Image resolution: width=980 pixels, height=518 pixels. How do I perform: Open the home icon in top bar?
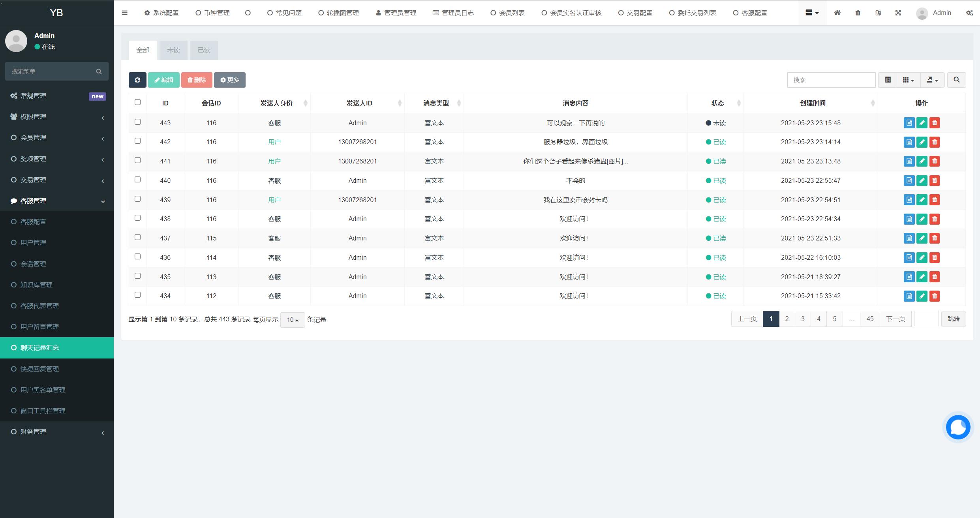click(837, 13)
